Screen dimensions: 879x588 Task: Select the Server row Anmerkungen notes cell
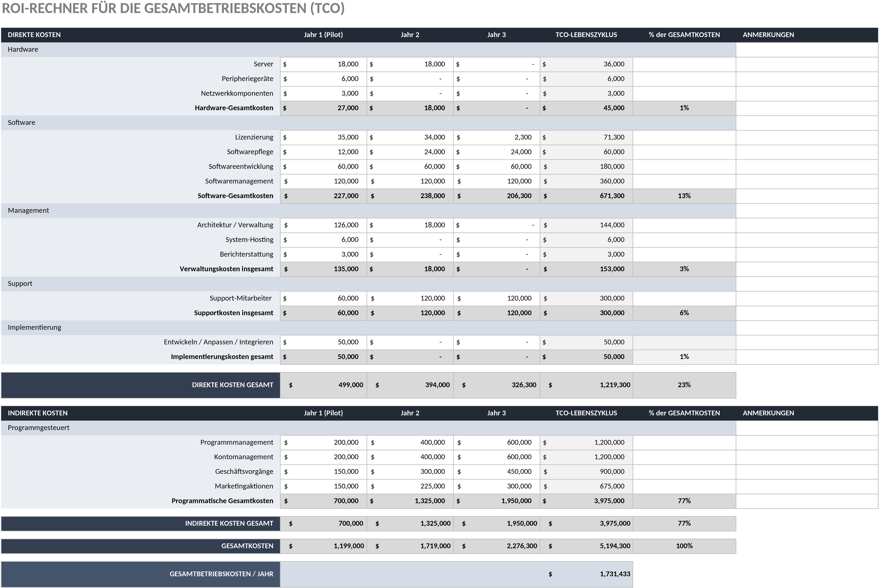807,64
